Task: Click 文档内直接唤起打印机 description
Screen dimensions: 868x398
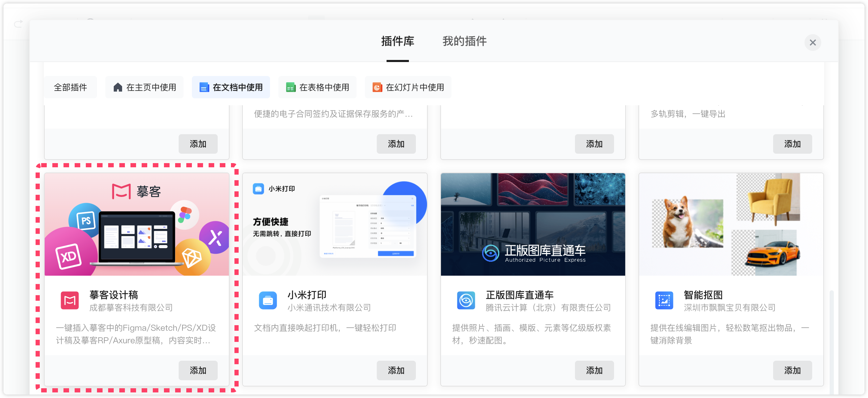Action: tap(325, 328)
